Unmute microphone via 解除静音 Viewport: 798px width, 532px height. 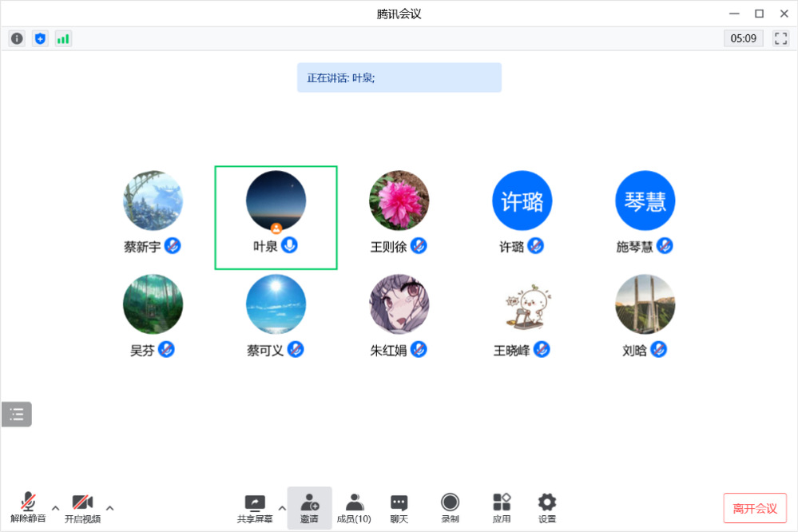point(28,508)
